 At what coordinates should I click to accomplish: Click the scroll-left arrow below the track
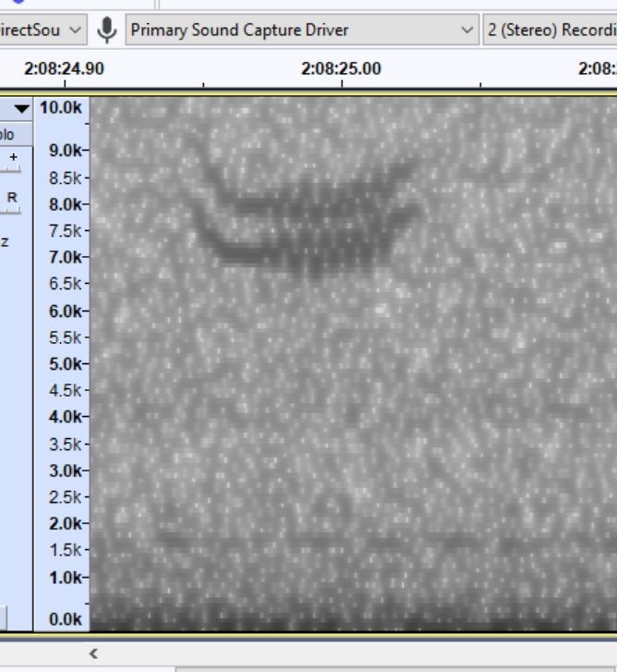tap(92, 654)
